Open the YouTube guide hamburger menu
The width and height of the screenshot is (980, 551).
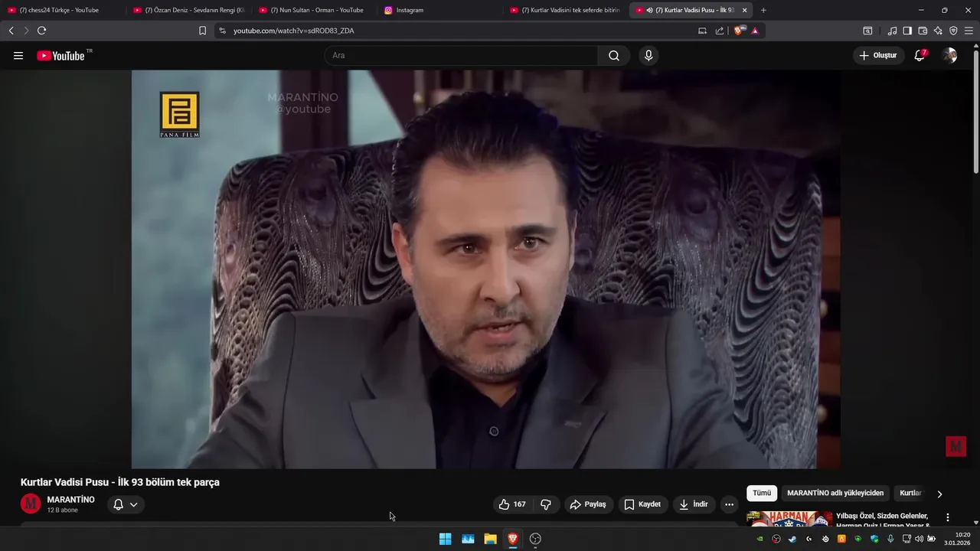coord(18,56)
